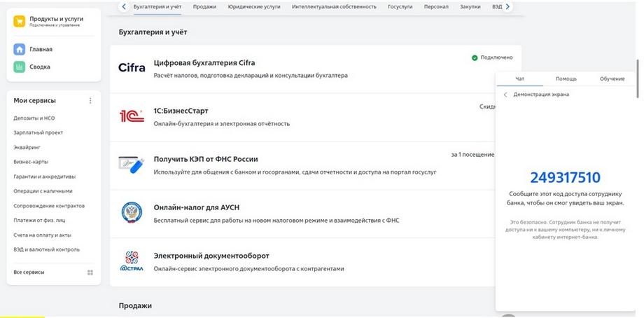This screenshot has height=318, width=644.
Task: Click the КЭП USB token icon
Action: click(x=132, y=164)
